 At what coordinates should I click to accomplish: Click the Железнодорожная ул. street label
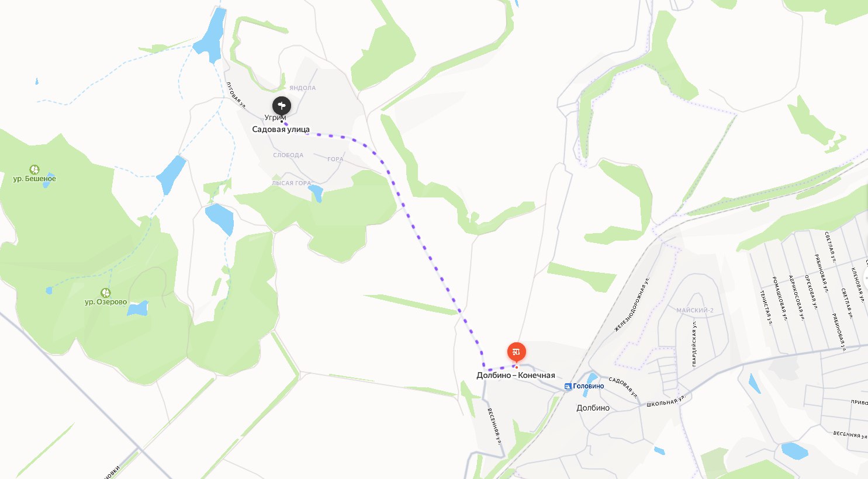click(x=632, y=305)
